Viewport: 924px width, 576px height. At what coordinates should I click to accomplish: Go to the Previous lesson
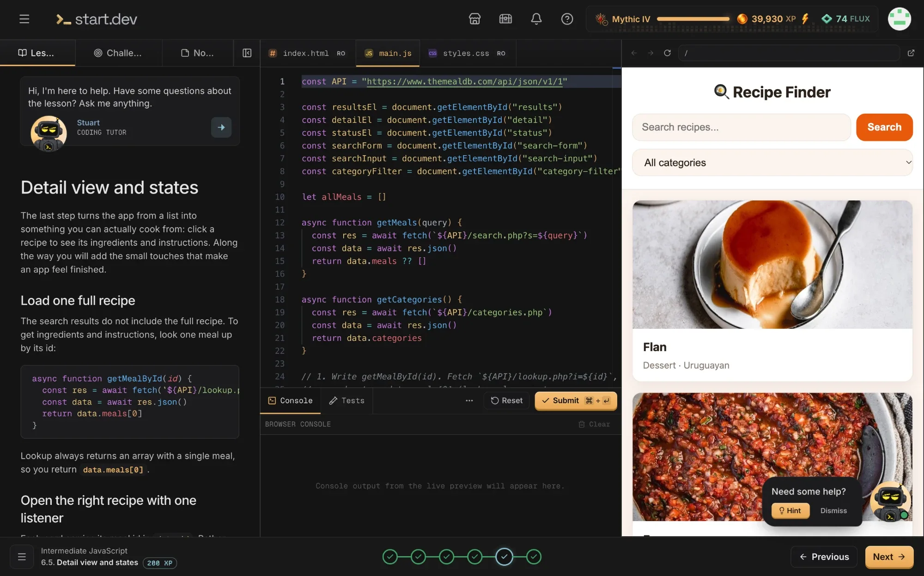[x=824, y=557]
